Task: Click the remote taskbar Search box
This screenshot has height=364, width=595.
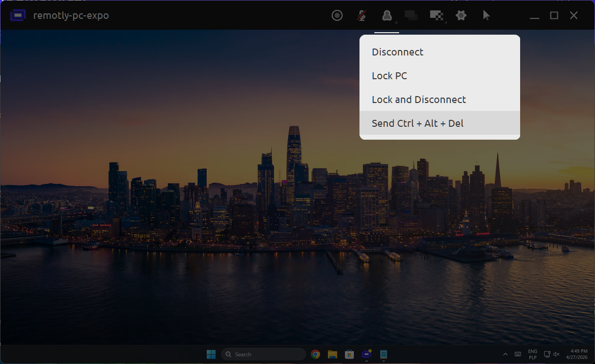Action: point(263,354)
